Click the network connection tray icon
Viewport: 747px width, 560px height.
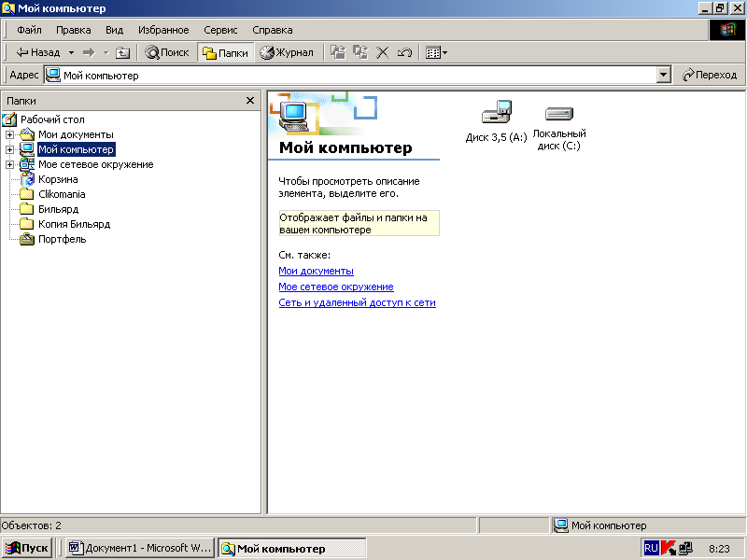[x=686, y=548]
